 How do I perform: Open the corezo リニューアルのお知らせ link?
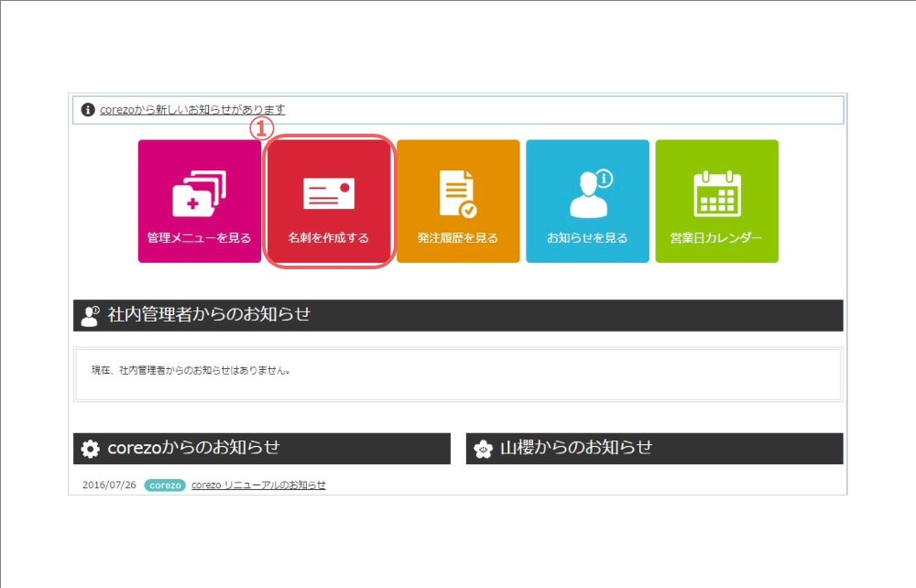click(x=258, y=485)
